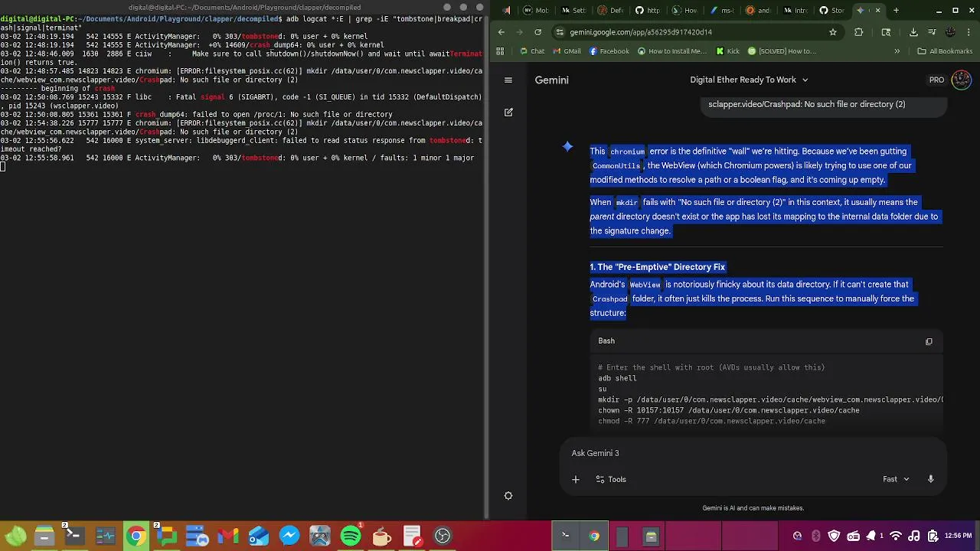This screenshot has height=551, width=980.
Task: Open Google Chrome from the dock
Action: [x=136, y=536]
